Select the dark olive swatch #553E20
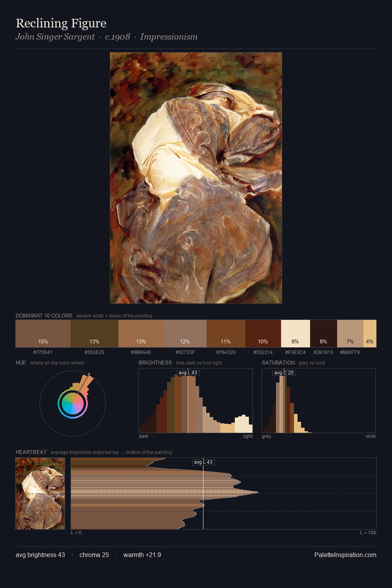Image resolution: width=392 pixels, height=588 pixels. point(94,334)
